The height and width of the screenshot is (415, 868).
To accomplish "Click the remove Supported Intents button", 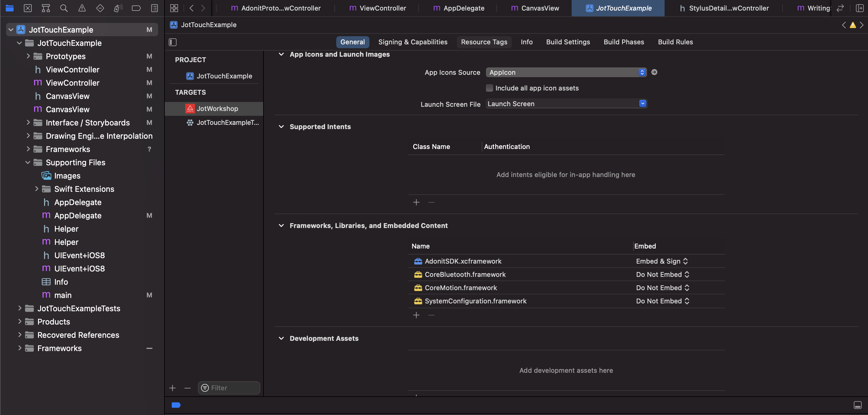I will [431, 202].
